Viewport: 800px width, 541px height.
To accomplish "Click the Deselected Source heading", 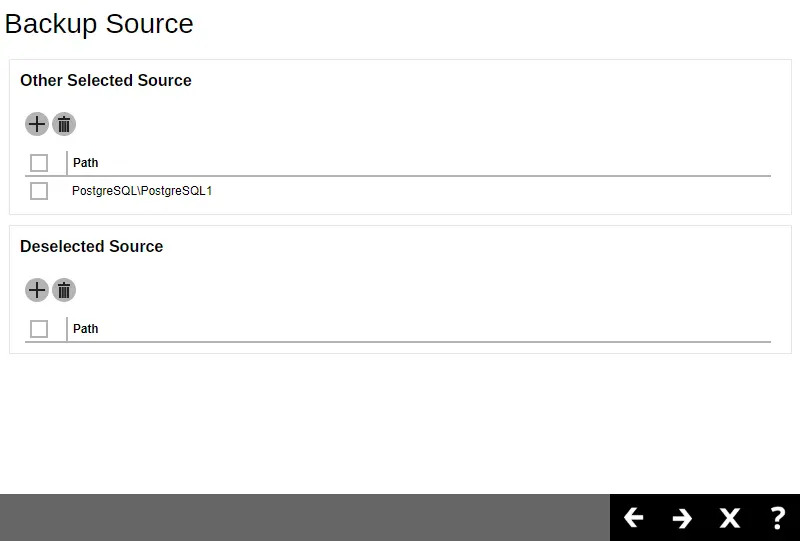I will (x=92, y=247).
